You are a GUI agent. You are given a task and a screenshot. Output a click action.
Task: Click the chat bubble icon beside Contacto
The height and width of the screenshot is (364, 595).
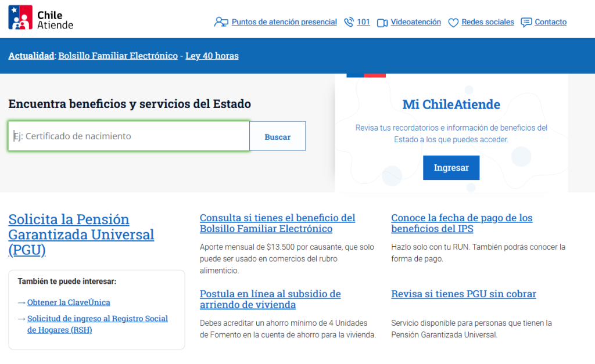(526, 23)
